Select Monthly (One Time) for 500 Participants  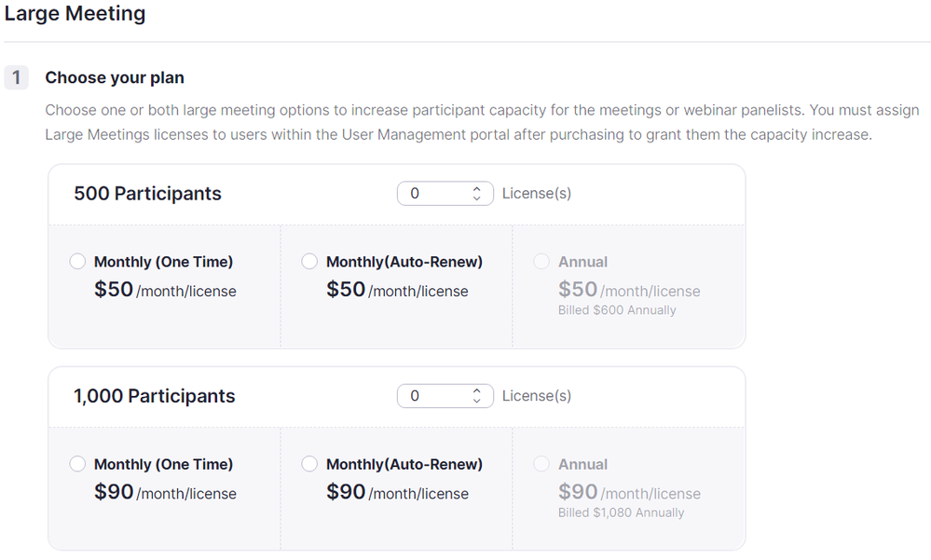(x=78, y=262)
